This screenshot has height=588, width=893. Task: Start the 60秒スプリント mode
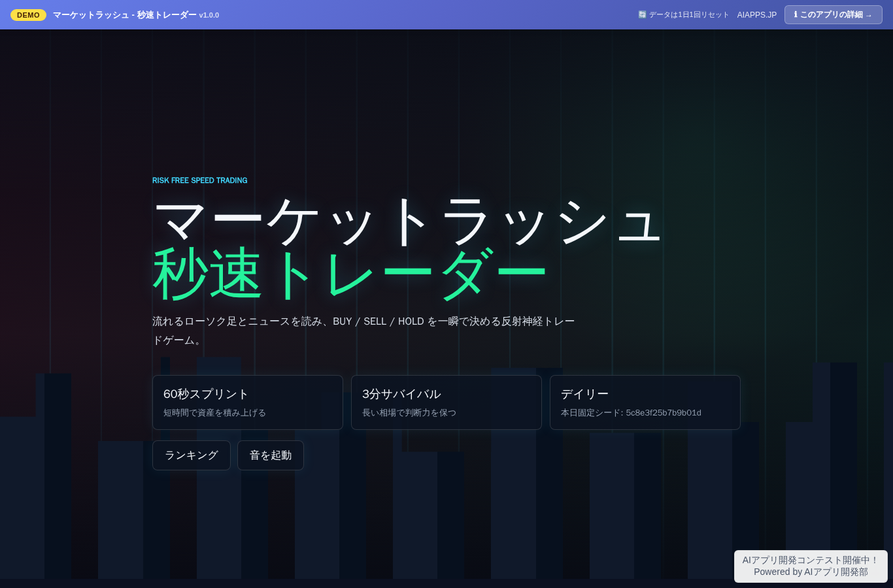tap(248, 402)
